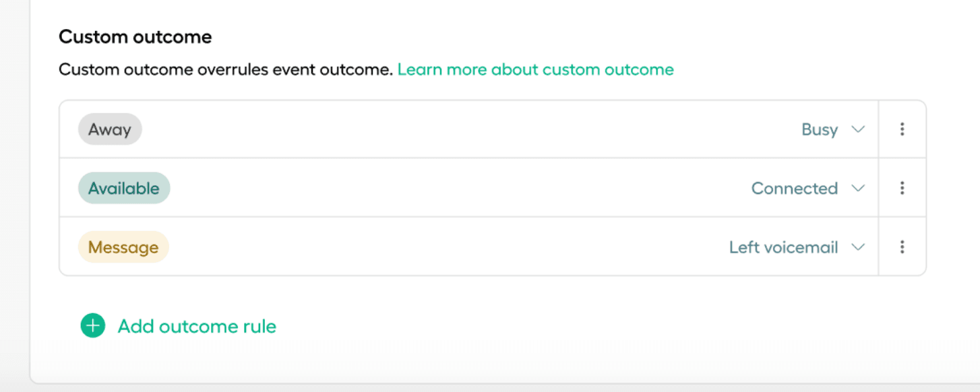Click the Busy outcome label
Image resolution: width=980 pixels, height=392 pixels.
tap(819, 129)
